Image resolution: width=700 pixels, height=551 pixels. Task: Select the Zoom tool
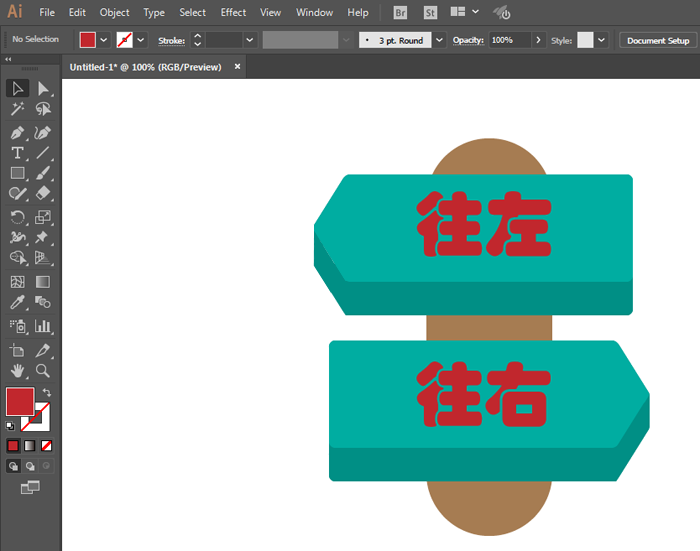tap(43, 371)
